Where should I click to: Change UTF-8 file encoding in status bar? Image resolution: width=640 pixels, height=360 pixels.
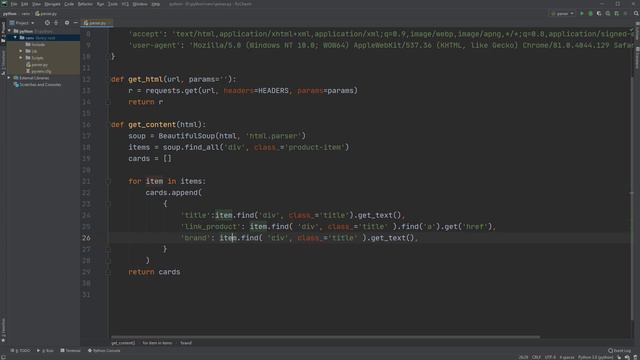550,357
